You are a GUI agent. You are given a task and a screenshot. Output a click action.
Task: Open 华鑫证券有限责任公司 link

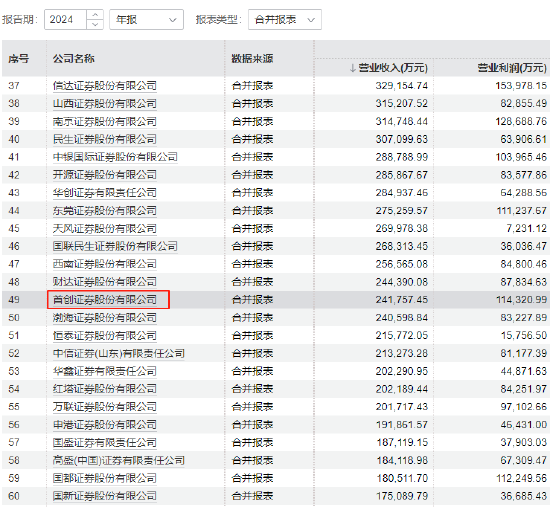pos(105,371)
